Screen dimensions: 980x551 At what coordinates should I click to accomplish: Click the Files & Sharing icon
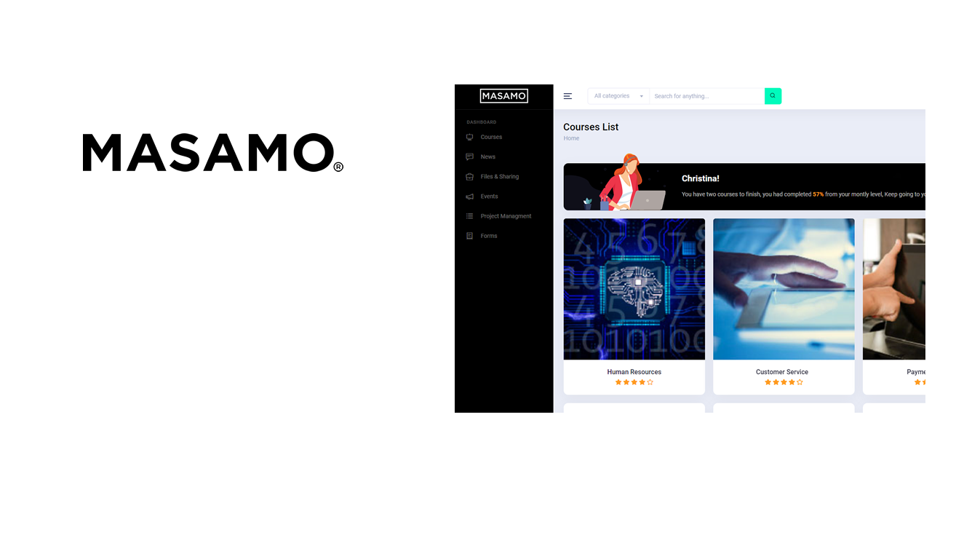coord(469,177)
